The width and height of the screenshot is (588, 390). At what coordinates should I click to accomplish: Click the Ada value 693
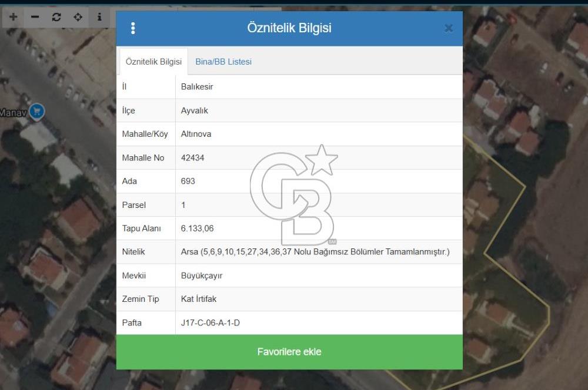coord(188,181)
